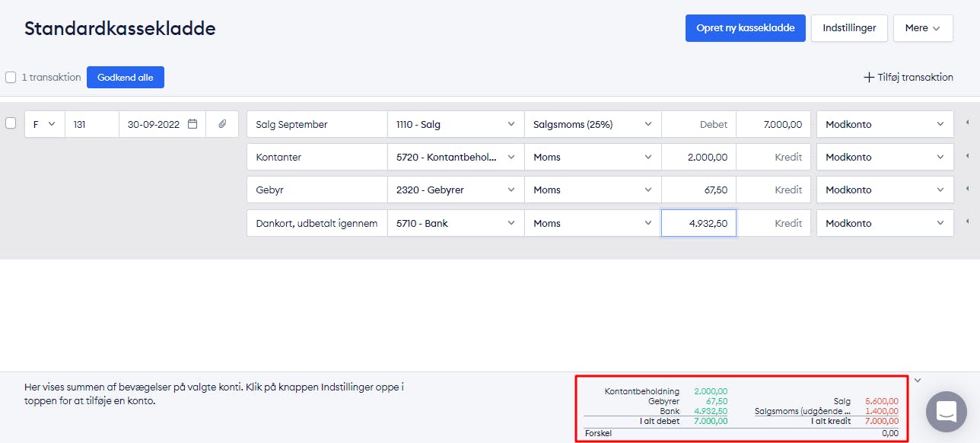This screenshot has height=443, width=980.
Task: Click Opret ny kassekladde button
Action: click(745, 28)
